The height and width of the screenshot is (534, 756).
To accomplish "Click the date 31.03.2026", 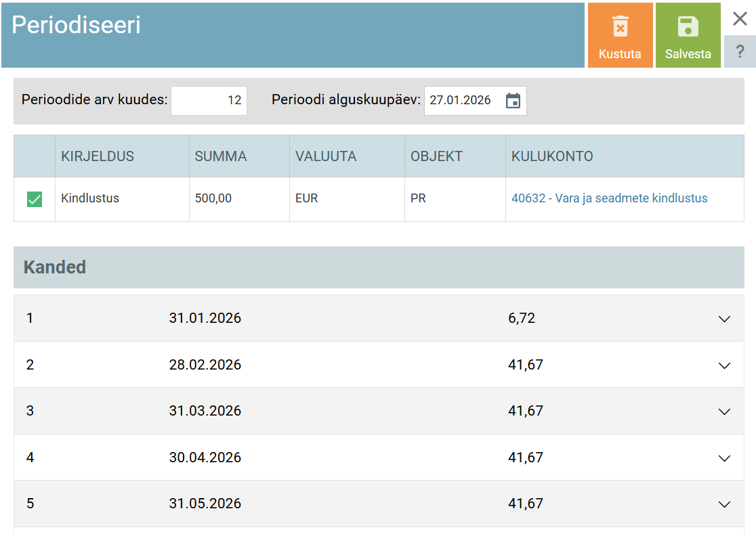I will (205, 411).
